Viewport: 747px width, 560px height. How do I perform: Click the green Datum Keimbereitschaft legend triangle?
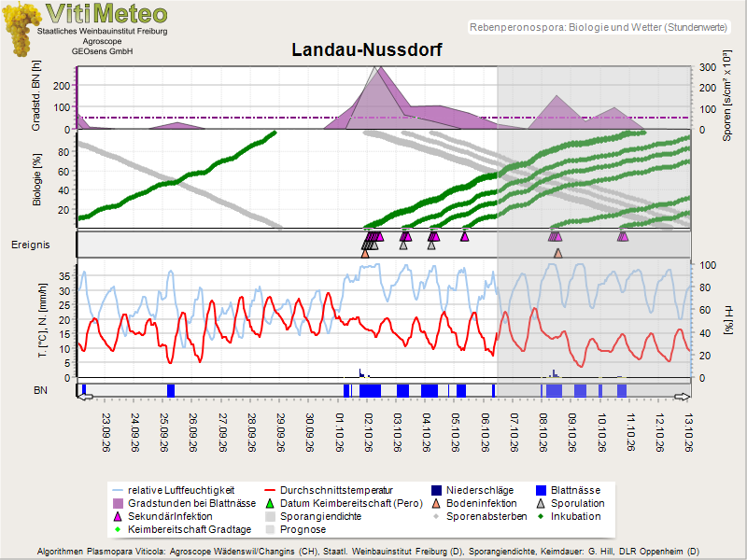pyautogui.click(x=270, y=503)
